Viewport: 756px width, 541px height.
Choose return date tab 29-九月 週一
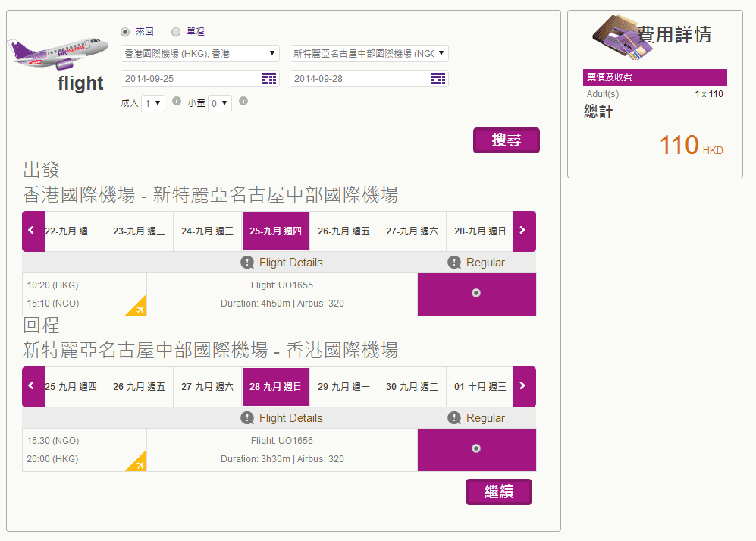coord(343,387)
